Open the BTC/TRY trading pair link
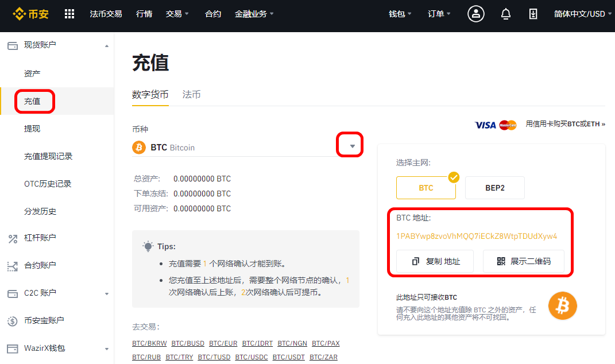 pos(179,357)
